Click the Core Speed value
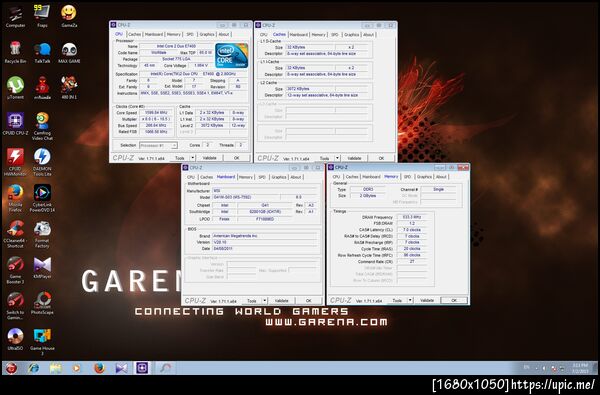The image size is (600, 395). point(157,113)
